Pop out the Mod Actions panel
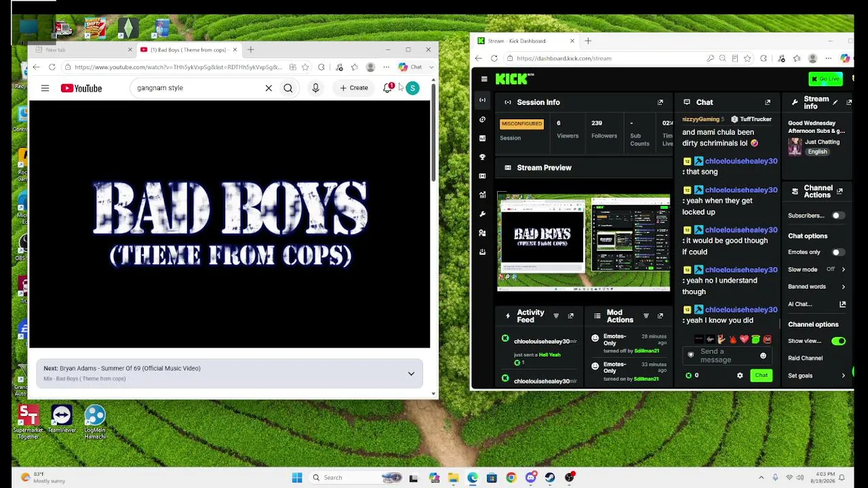The width and height of the screenshot is (868, 488). [660, 316]
